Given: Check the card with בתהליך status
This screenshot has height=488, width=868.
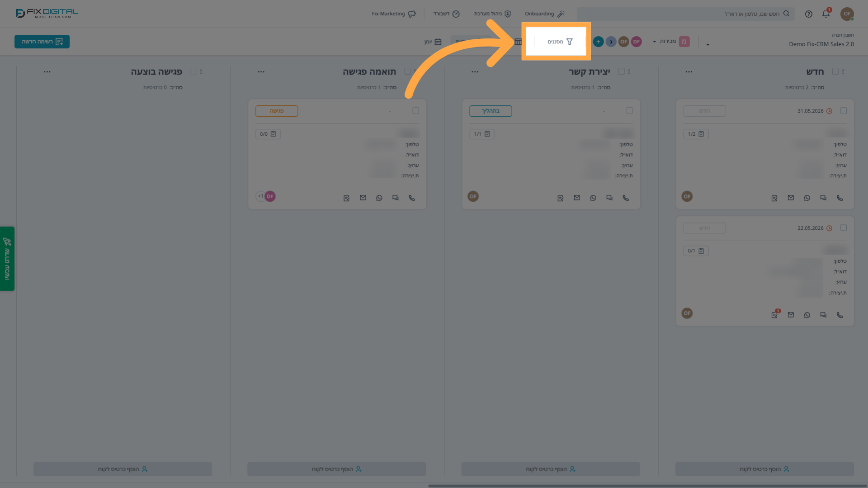Looking at the screenshot, I should pyautogui.click(x=630, y=111).
